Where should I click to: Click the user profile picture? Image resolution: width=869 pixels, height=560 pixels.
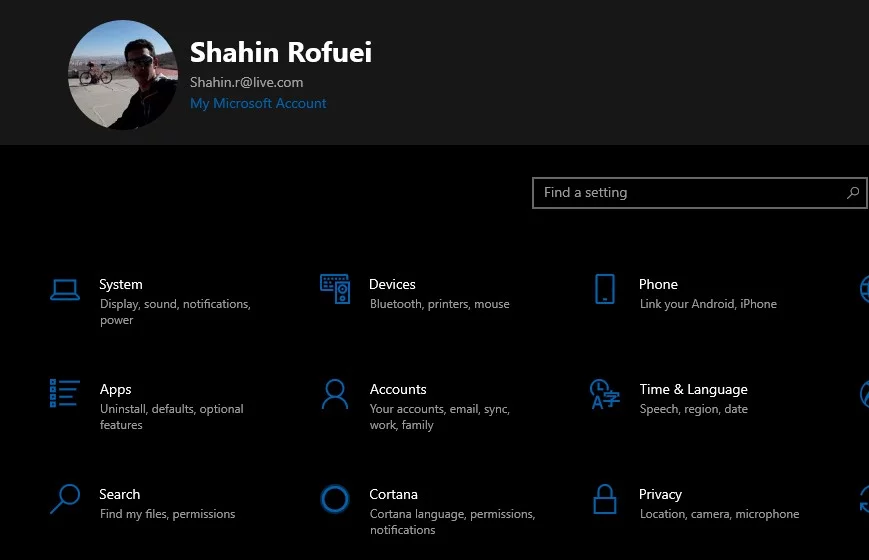(x=122, y=75)
